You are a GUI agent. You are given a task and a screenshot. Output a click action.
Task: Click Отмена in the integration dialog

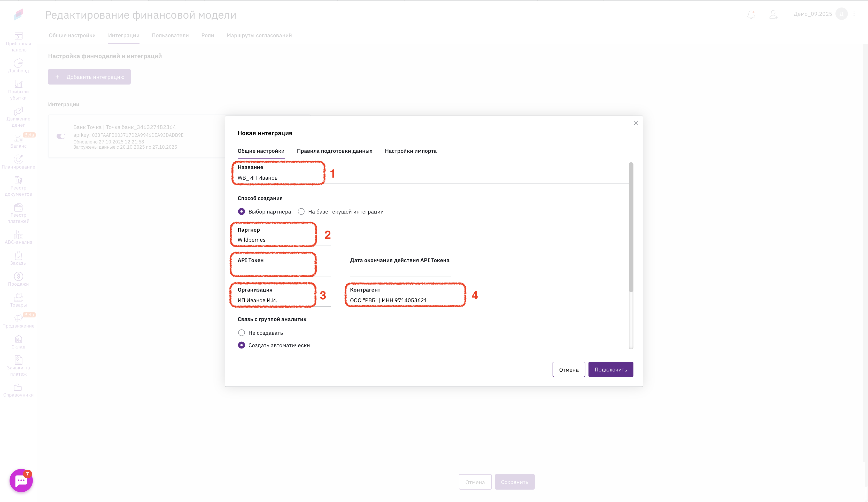(569, 370)
